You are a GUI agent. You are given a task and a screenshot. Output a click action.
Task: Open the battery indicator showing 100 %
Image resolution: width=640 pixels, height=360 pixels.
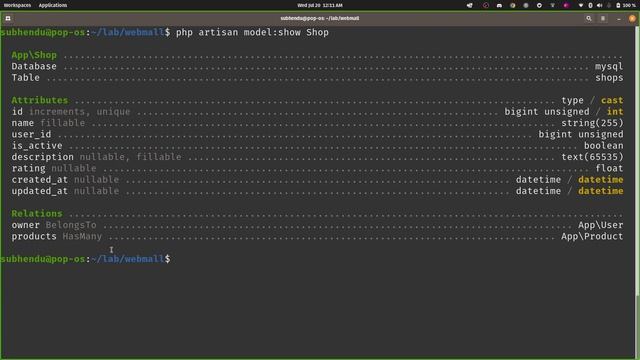pyautogui.click(x=626, y=5)
